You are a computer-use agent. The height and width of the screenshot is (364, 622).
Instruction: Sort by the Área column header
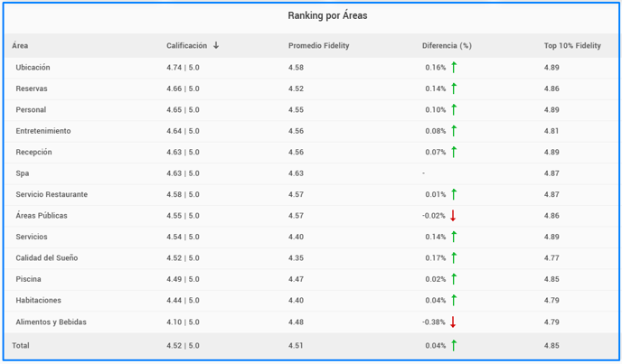pos(20,46)
